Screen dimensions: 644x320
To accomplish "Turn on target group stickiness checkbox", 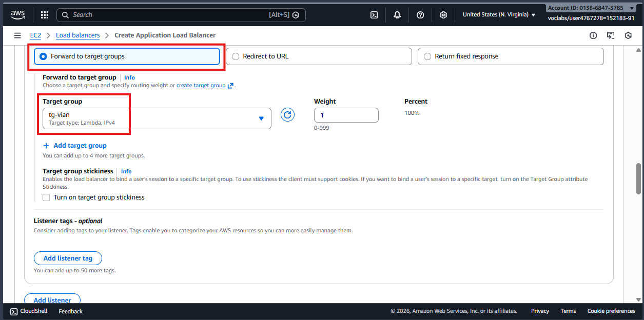I will click(x=47, y=197).
